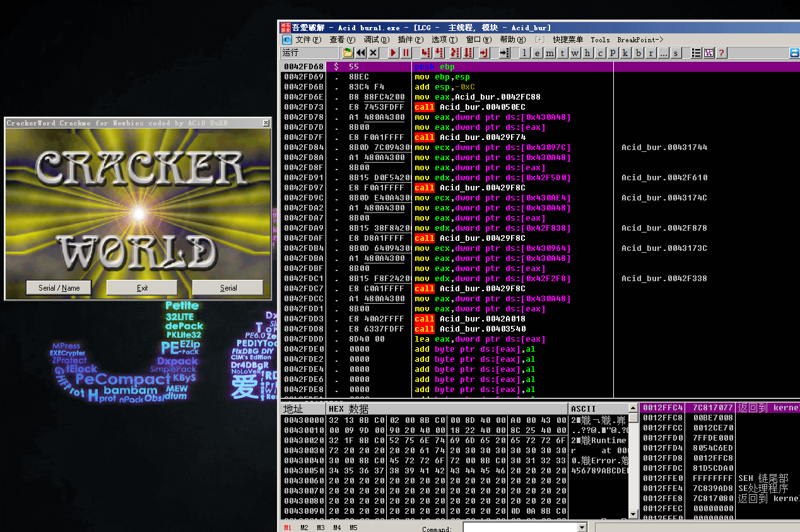Click the dump pane scrollbar down arrow

click(633, 514)
